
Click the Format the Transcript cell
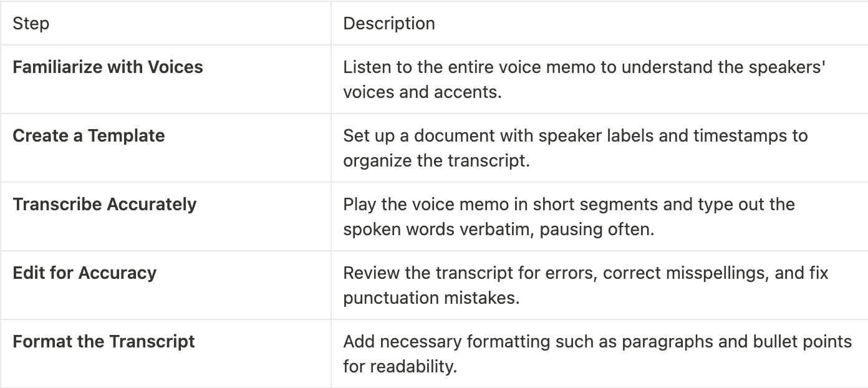165,354
